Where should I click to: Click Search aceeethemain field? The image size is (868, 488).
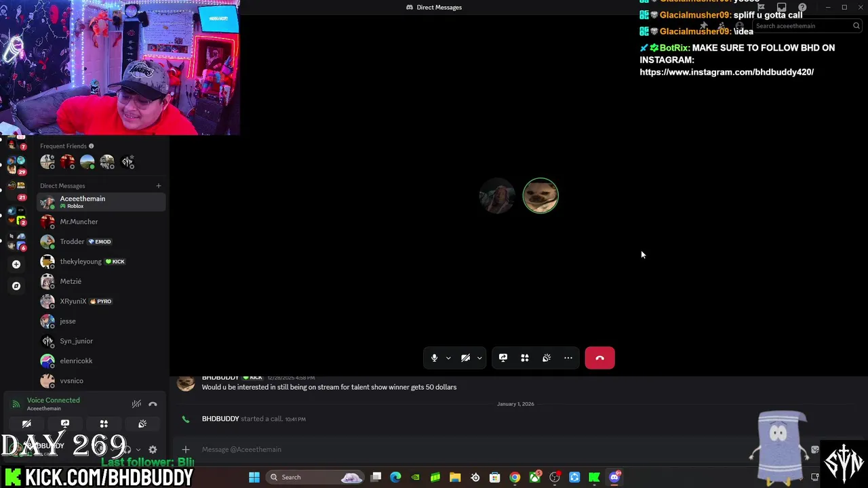pos(807,26)
